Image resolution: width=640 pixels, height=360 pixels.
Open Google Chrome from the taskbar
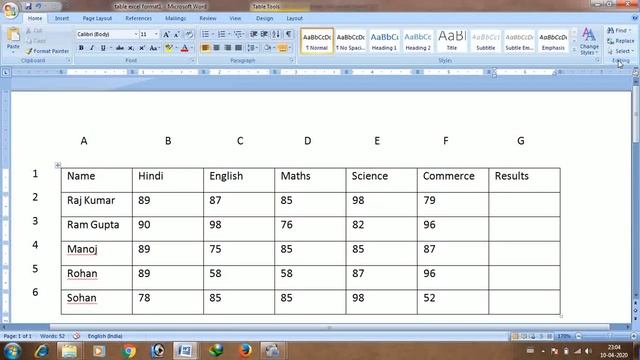pyautogui.click(x=129, y=351)
